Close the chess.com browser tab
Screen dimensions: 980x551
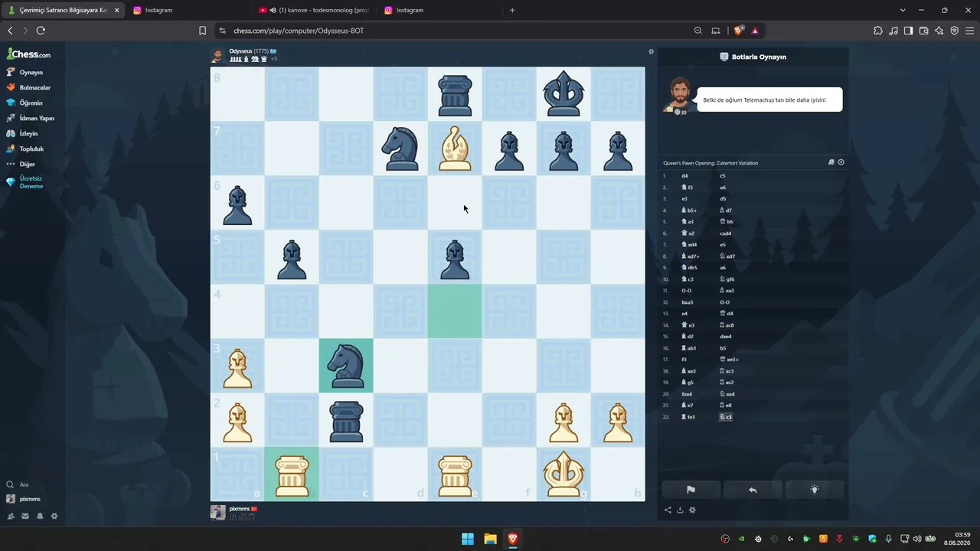click(x=116, y=10)
